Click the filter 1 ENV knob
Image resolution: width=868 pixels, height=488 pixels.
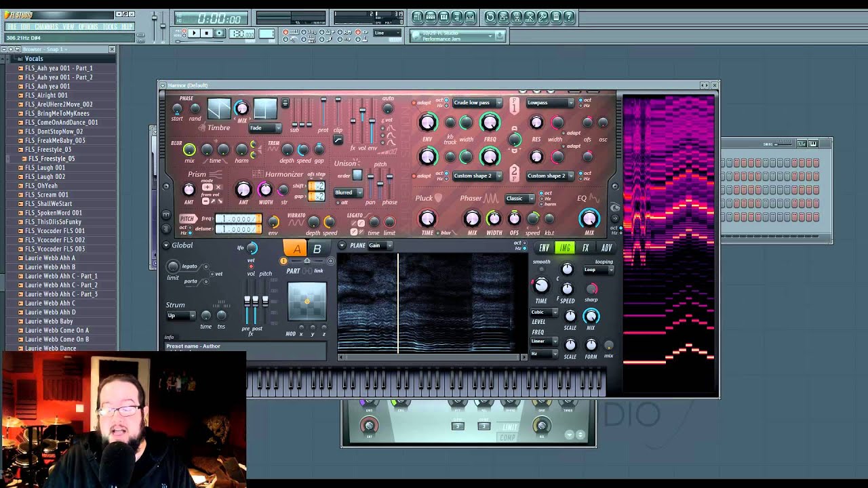[427, 123]
